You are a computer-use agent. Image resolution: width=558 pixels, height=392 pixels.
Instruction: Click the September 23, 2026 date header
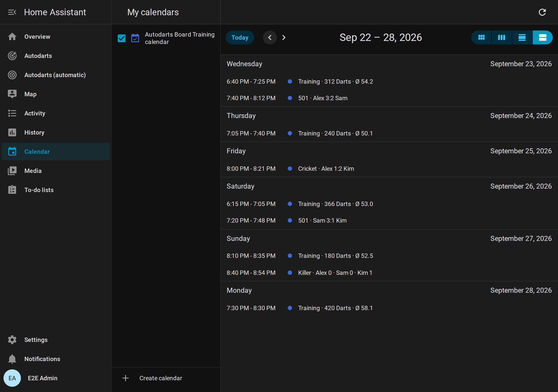(x=521, y=64)
